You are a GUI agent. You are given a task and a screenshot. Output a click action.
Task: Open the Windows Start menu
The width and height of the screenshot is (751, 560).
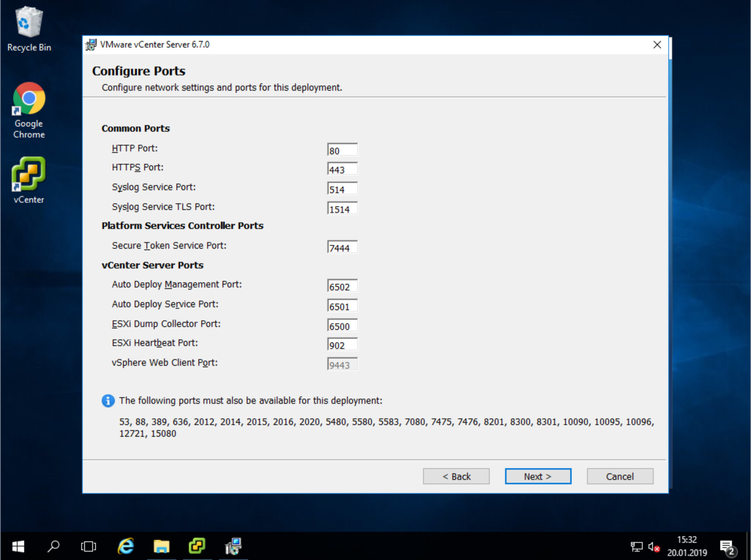pos(18,546)
